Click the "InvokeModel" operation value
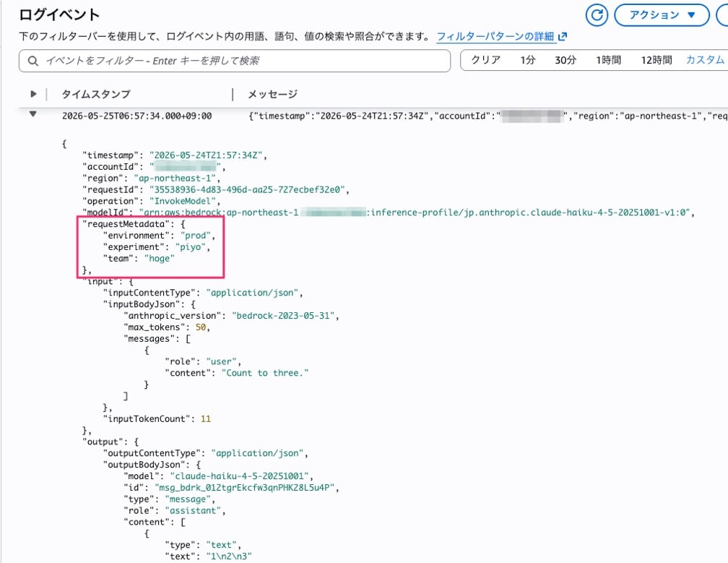 click(183, 201)
